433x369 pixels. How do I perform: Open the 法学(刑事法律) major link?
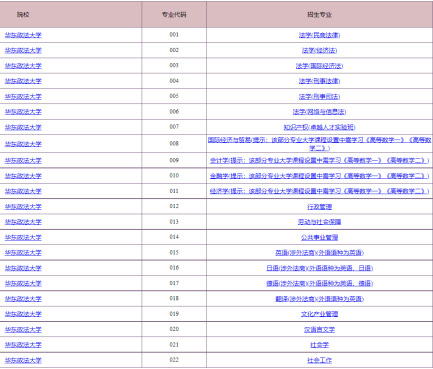(319, 81)
